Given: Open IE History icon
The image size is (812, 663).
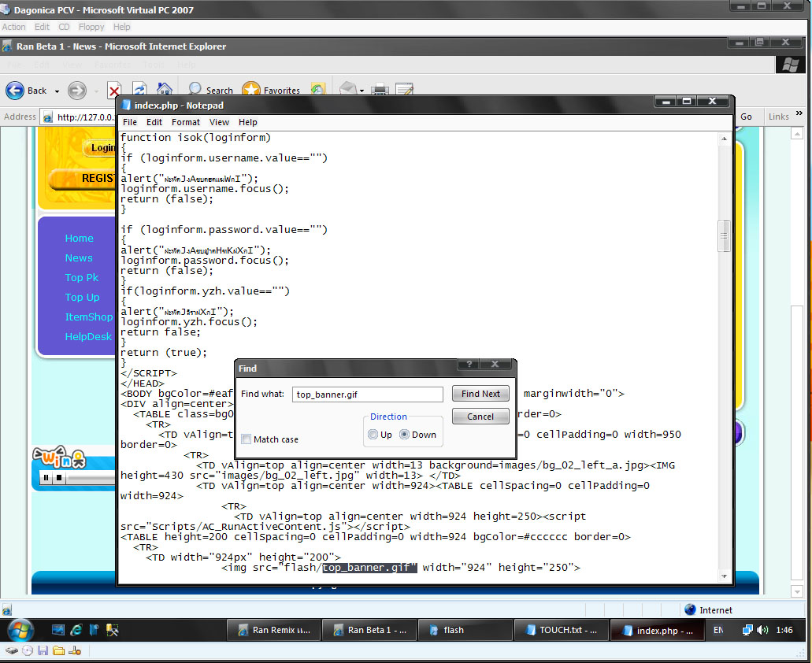Looking at the screenshot, I should (x=317, y=89).
